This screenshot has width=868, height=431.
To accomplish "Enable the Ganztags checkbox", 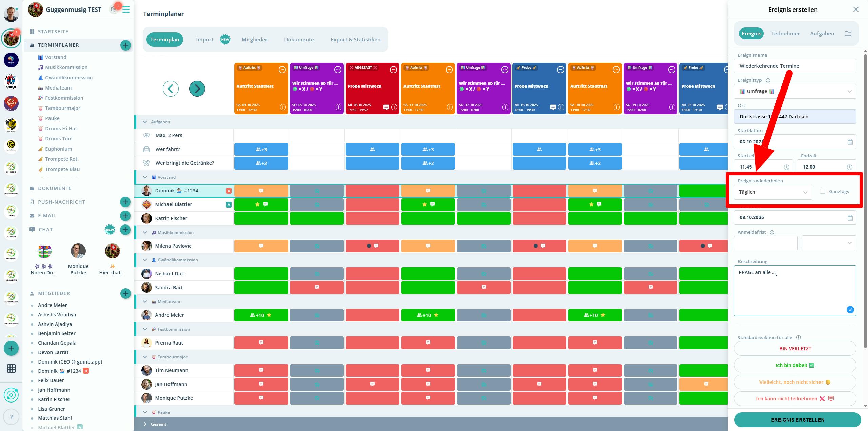I will click(x=822, y=191).
